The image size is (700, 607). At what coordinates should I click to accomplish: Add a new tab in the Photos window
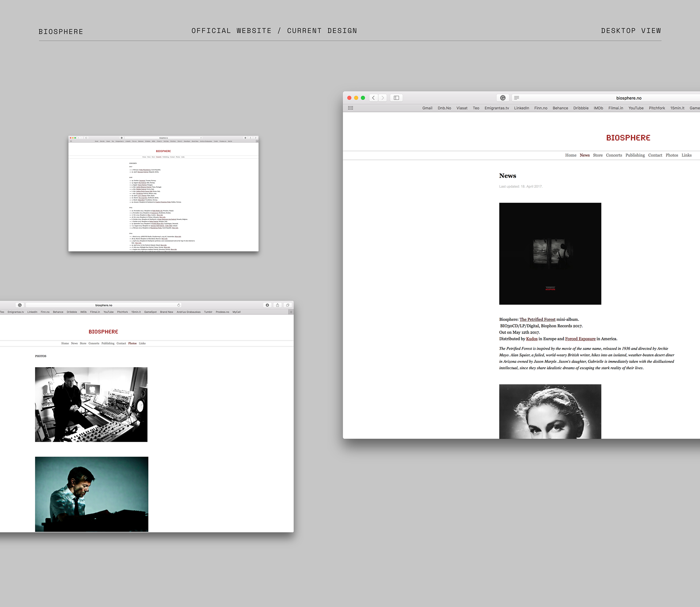(291, 312)
